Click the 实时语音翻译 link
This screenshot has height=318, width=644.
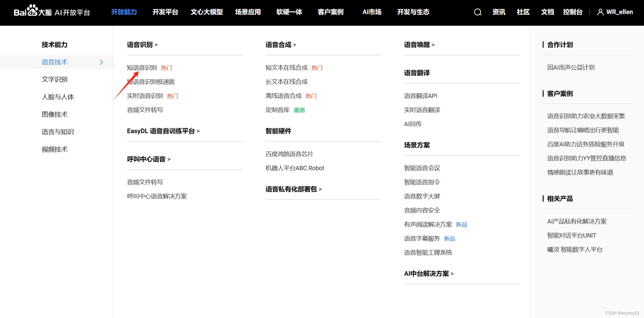(422, 110)
